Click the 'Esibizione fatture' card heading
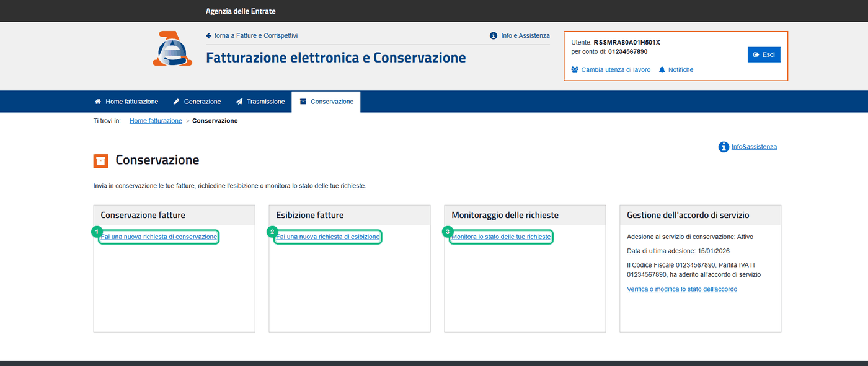Screen dimensions: 868x366 (x=310, y=215)
